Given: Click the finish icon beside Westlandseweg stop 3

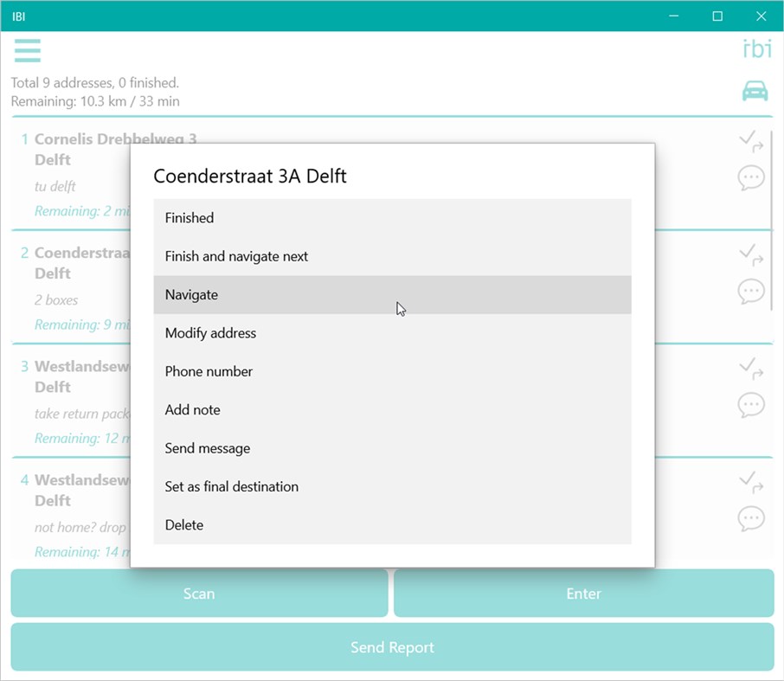Looking at the screenshot, I should coord(751,368).
